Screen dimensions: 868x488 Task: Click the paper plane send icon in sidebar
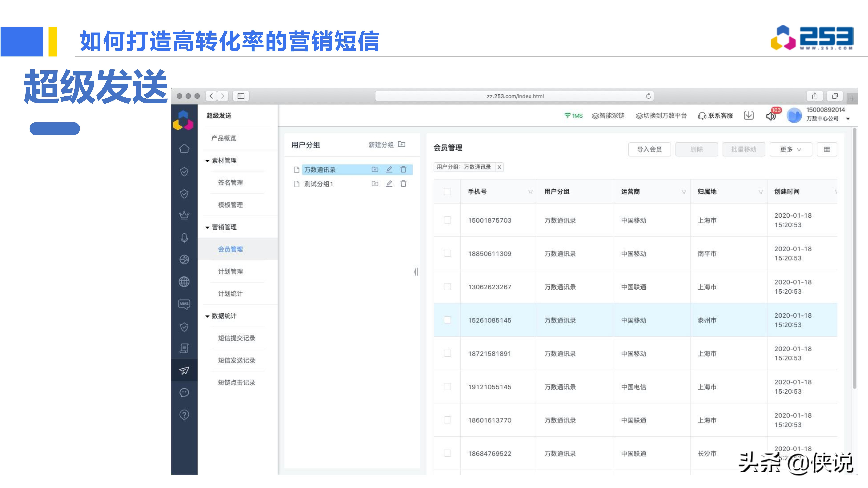[184, 370]
